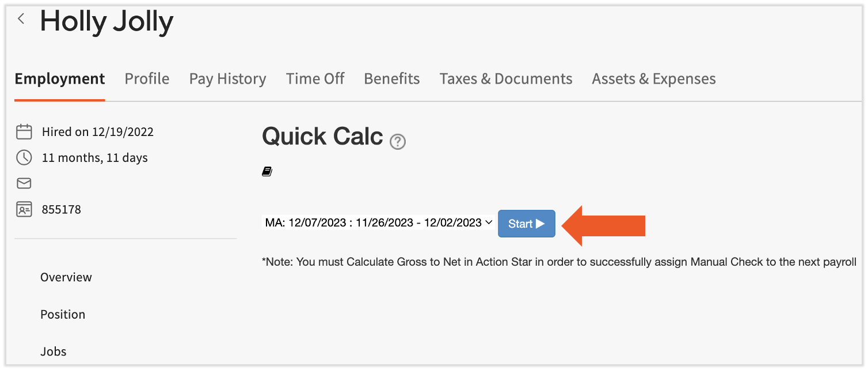Viewport: 868px width, 370px height.
Task: Go to the Jobs section
Action: [x=54, y=351]
